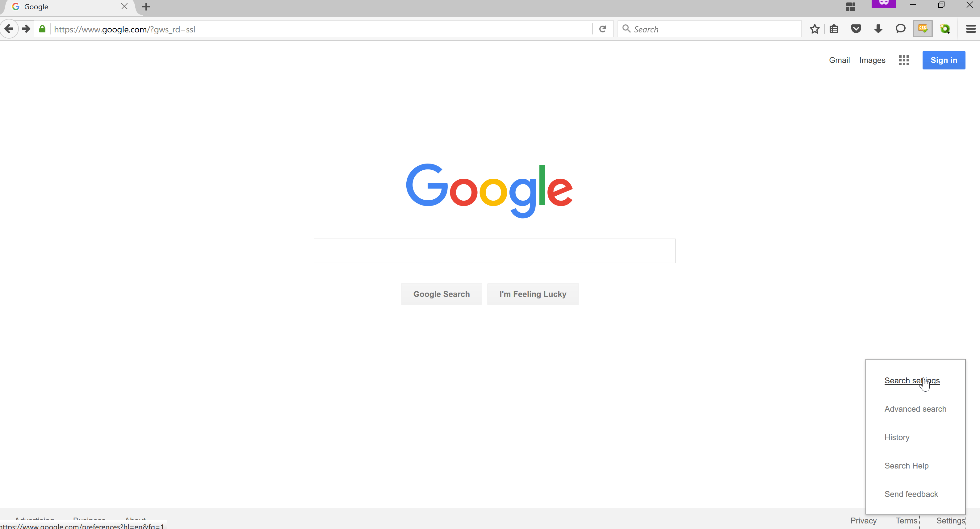The image size is (980, 529).
Task: Click the forward navigation arrow
Action: pyautogui.click(x=25, y=29)
